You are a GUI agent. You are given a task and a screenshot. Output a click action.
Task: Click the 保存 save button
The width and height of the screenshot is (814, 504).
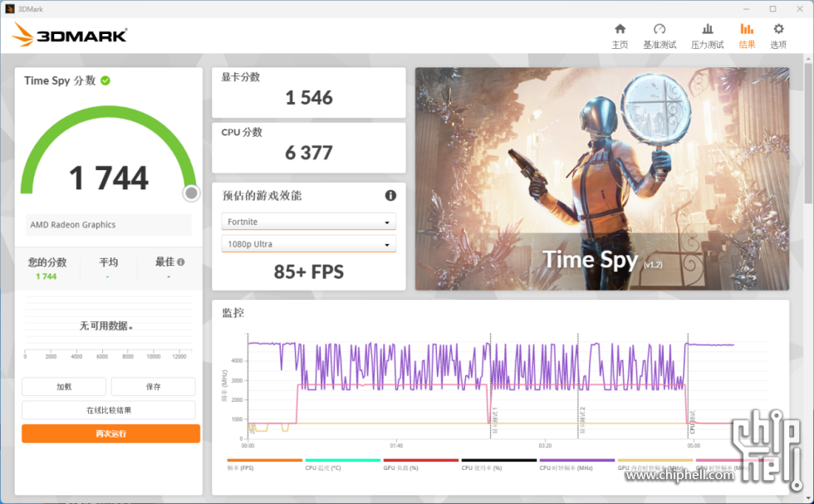[153, 387]
